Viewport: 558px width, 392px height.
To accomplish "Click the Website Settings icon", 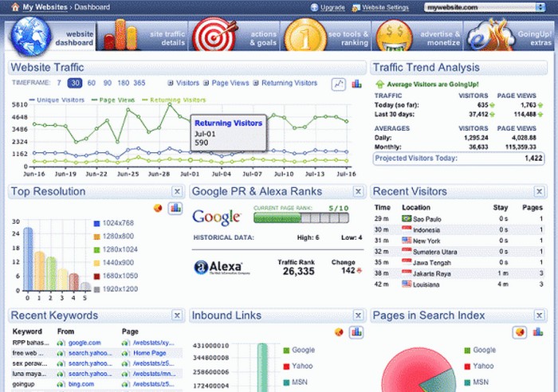I will [356, 8].
